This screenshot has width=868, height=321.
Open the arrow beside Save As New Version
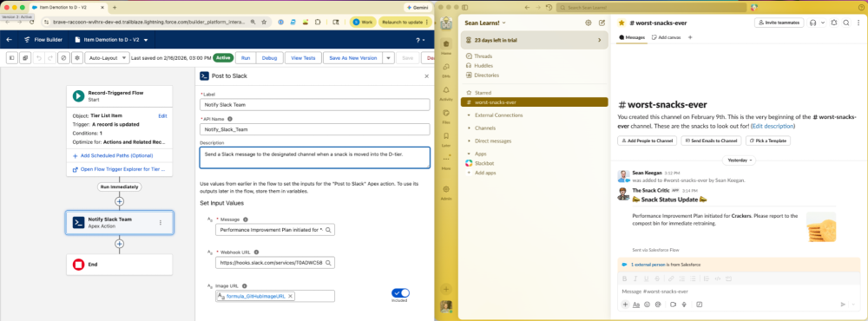click(388, 57)
